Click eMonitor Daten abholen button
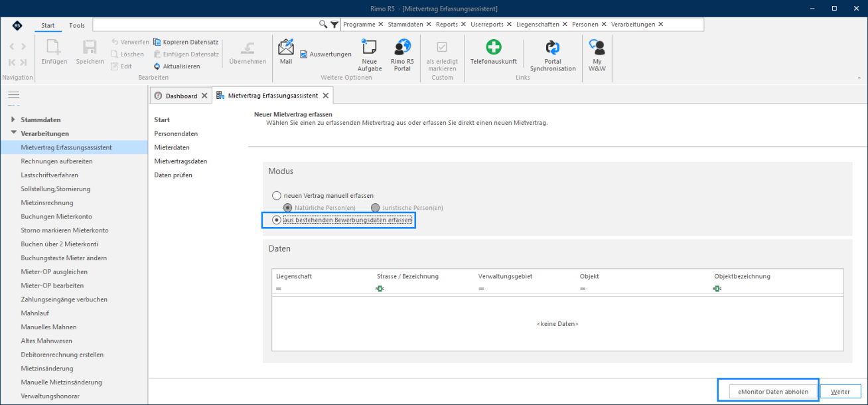Image resolution: width=868 pixels, height=405 pixels. [773, 392]
